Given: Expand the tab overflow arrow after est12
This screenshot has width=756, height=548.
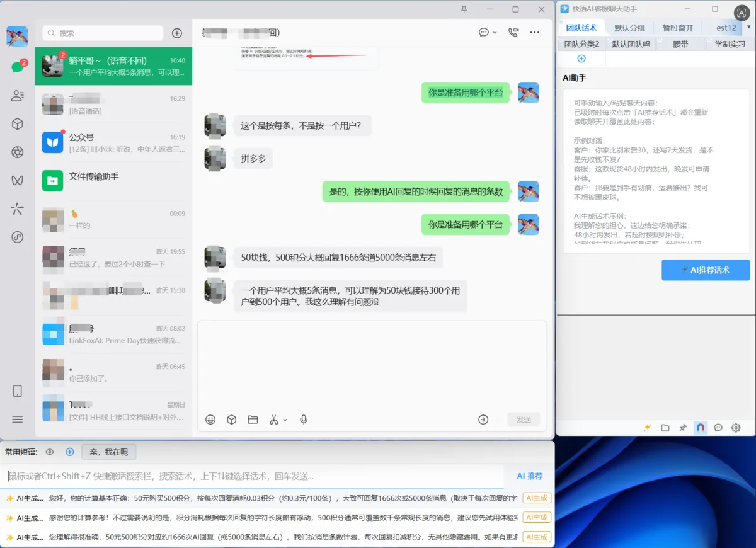Looking at the screenshot, I should pos(749,27).
